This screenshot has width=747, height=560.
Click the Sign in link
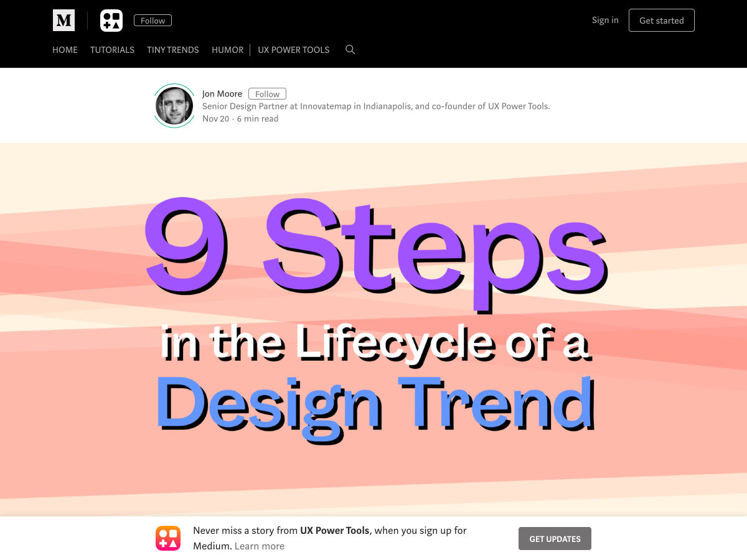(x=605, y=20)
